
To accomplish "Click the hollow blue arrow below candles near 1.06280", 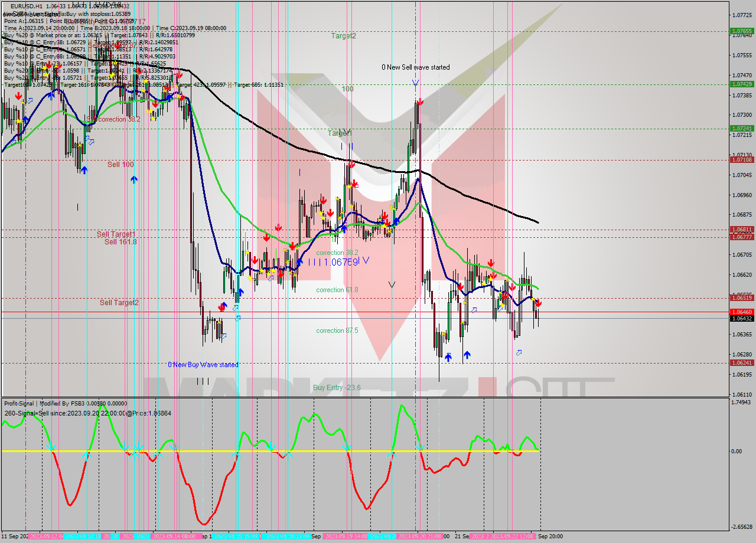I will (x=519, y=352).
